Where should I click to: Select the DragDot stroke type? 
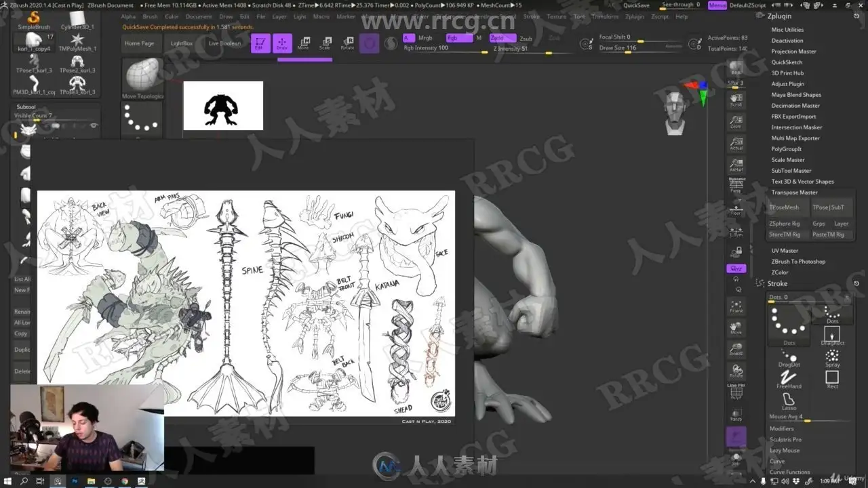[x=789, y=359]
